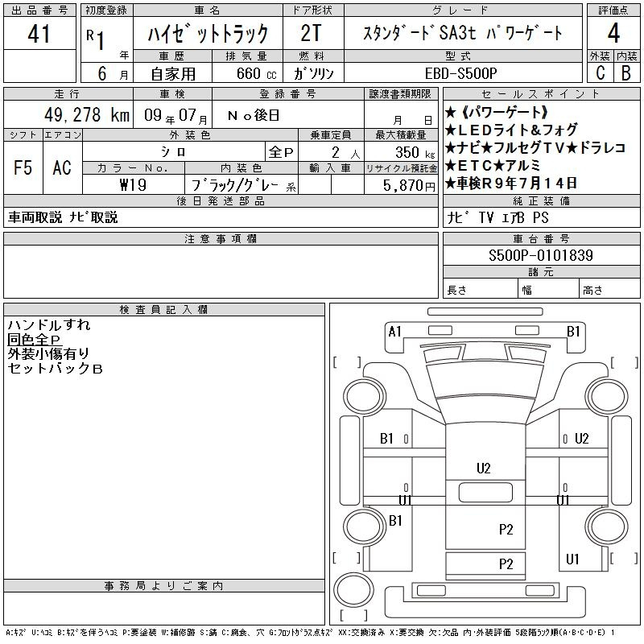Image resolution: width=644 pixels, height=644 pixels.
Task: Select the recycle deposit 5,870円
Action: click(x=409, y=186)
